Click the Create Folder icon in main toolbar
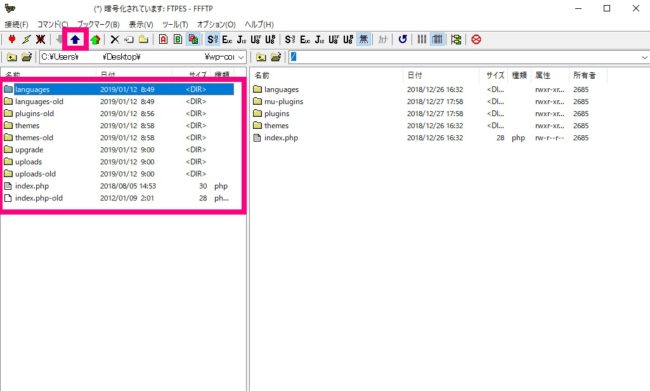 pyautogui.click(x=143, y=40)
